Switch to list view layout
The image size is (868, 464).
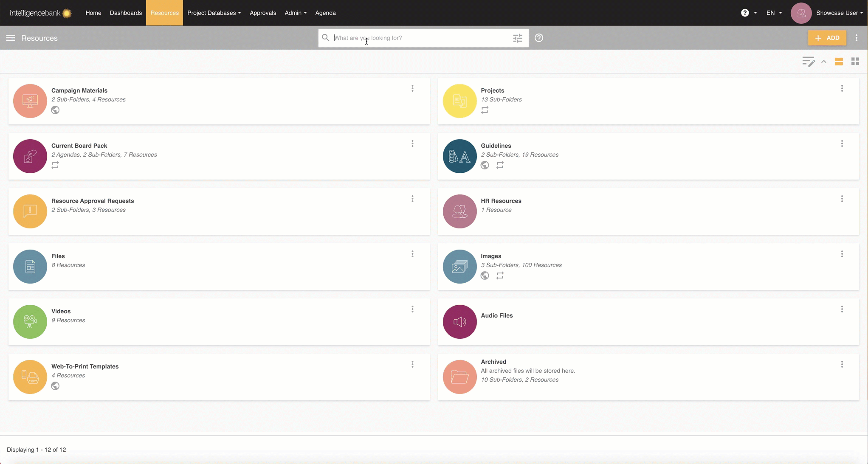click(838, 62)
